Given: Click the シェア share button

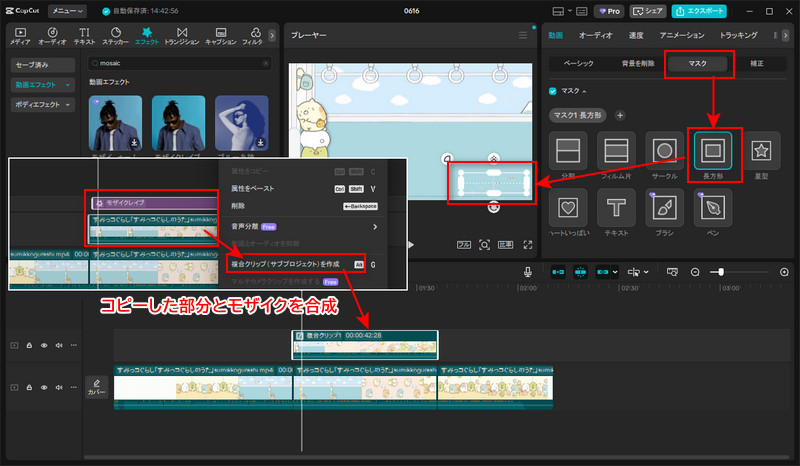Looking at the screenshot, I should pyautogui.click(x=648, y=11).
